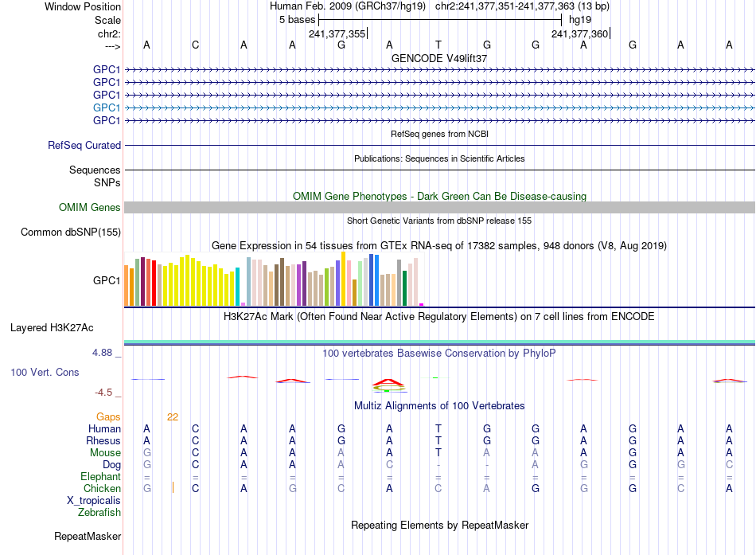Click the 241,377,360 coordinate marker

(x=580, y=33)
